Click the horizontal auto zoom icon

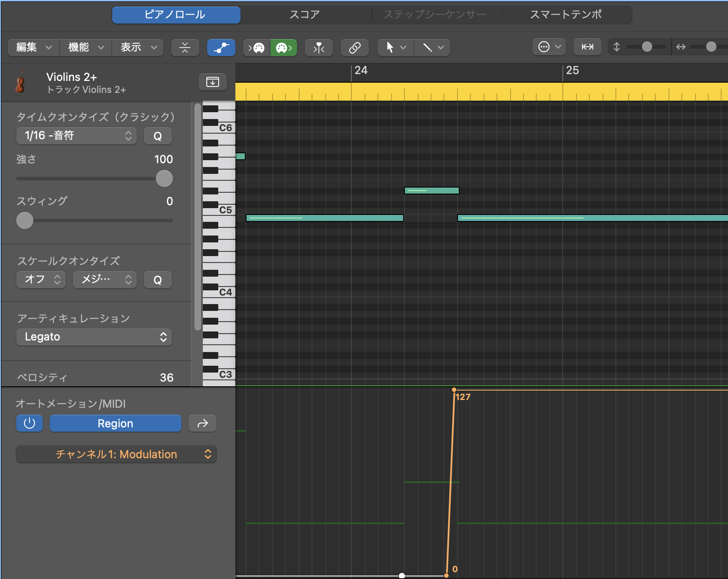click(587, 47)
